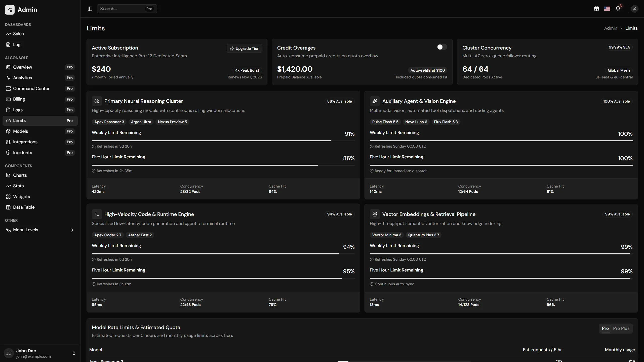Image resolution: width=644 pixels, height=362 pixels.
Task: Switch to the Pro Plus tier
Action: (x=621, y=328)
